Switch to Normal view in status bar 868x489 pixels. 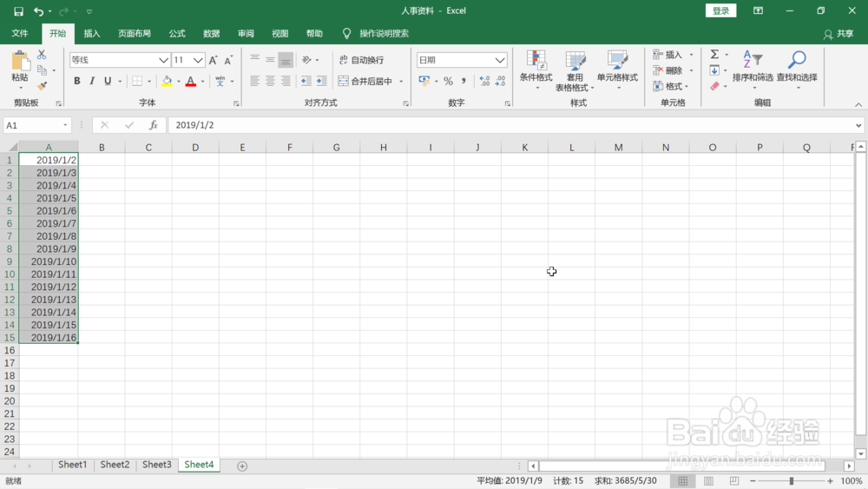[682, 480]
